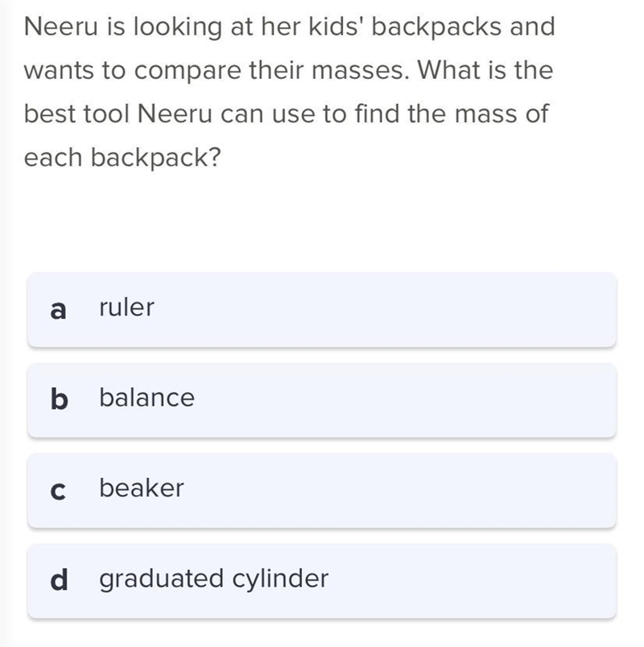
Task: Click the line ending with each backpack?
Action: pyautogui.click(x=122, y=158)
